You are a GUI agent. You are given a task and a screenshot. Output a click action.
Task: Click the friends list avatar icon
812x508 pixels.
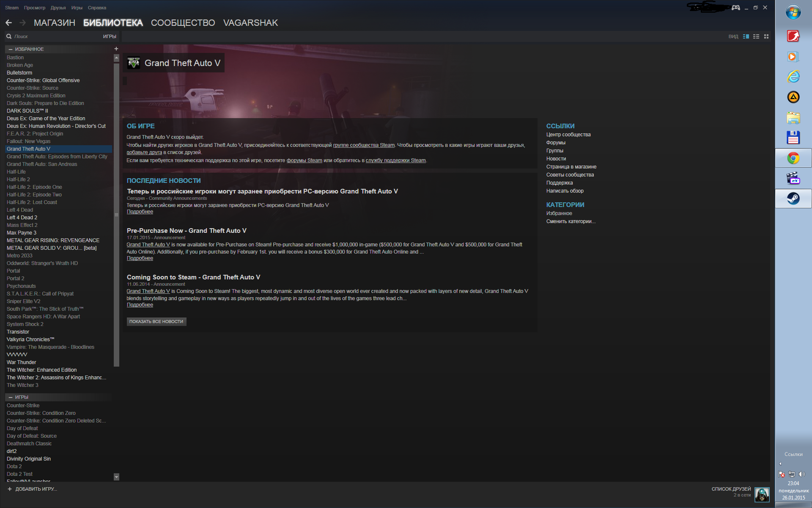point(762,494)
